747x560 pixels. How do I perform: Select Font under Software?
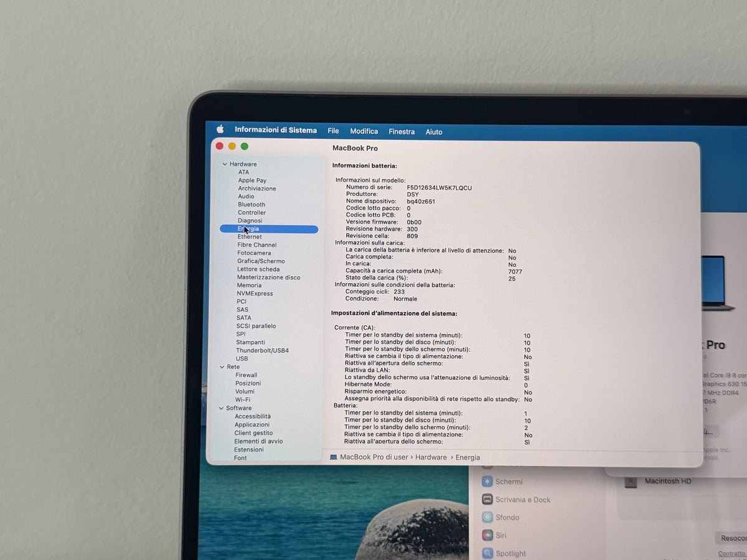pyautogui.click(x=240, y=458)
